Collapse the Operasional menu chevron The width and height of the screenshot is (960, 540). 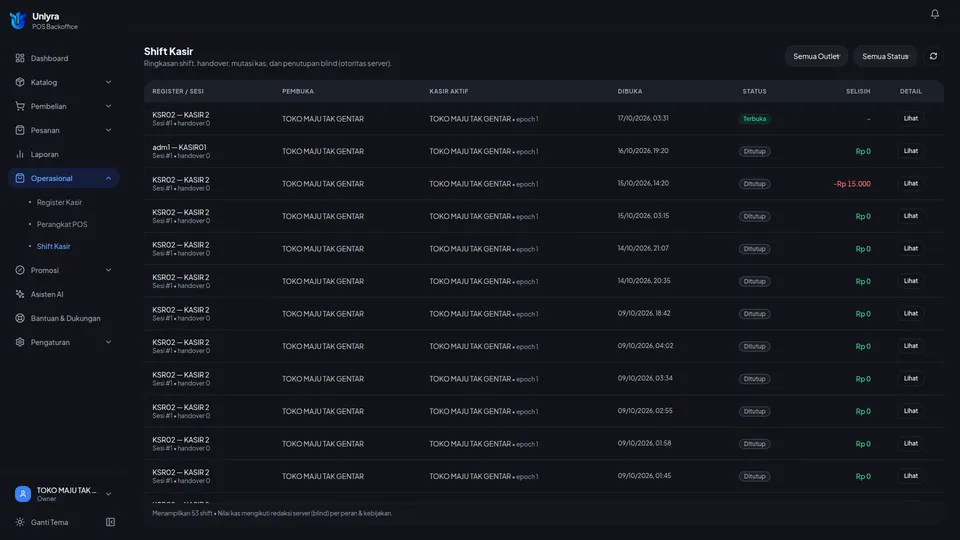108,178
